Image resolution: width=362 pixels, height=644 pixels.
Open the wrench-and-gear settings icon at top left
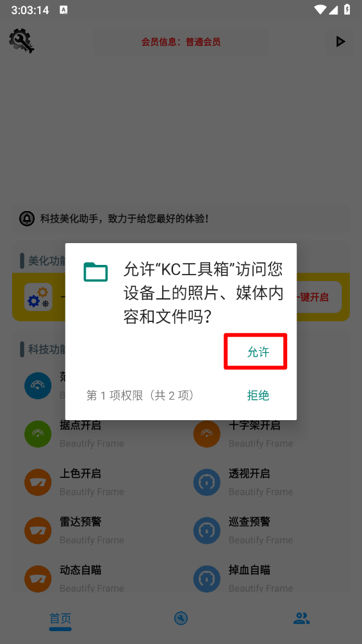22,40
